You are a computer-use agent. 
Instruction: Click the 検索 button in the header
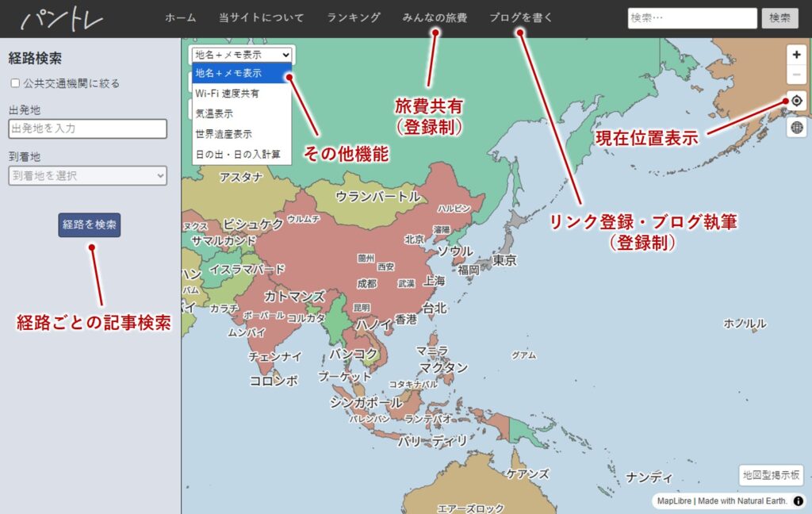click(x=779, y=18)
